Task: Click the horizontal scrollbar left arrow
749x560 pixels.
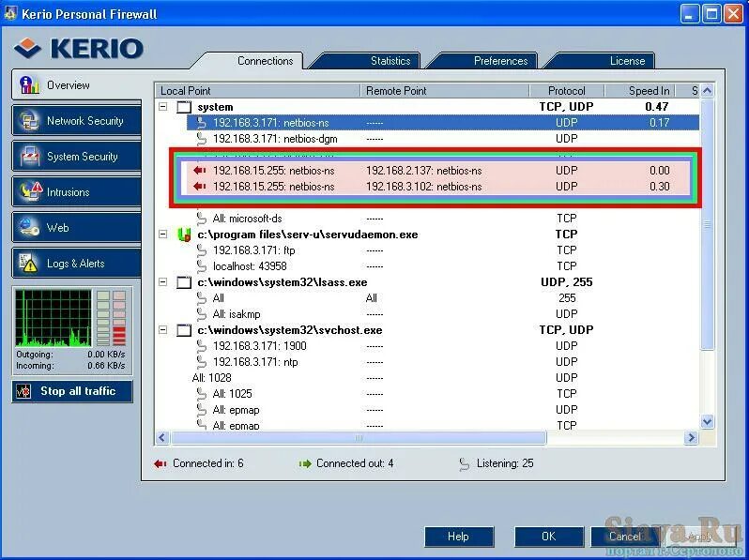Action: [162, 437]
